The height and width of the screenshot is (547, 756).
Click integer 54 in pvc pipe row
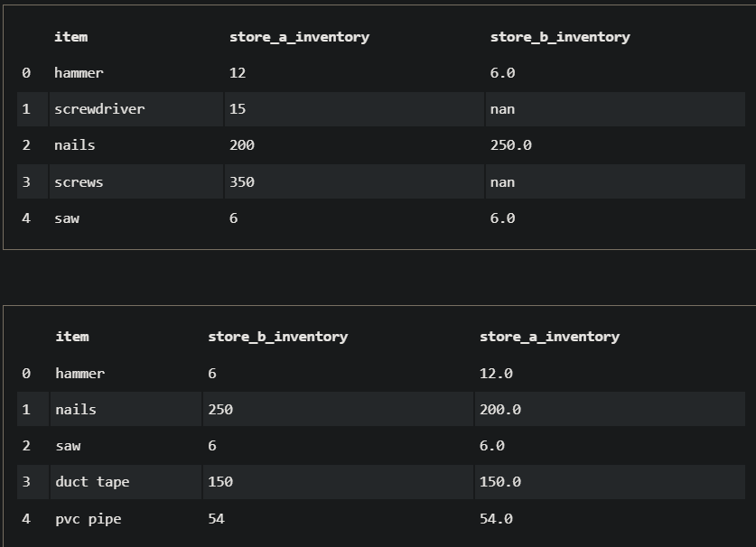[216, 519]
